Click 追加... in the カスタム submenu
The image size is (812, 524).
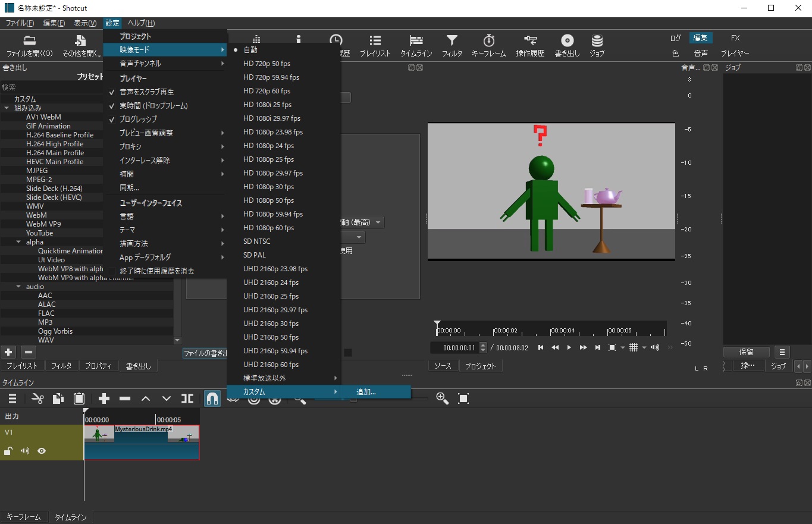tap(375, 392)
